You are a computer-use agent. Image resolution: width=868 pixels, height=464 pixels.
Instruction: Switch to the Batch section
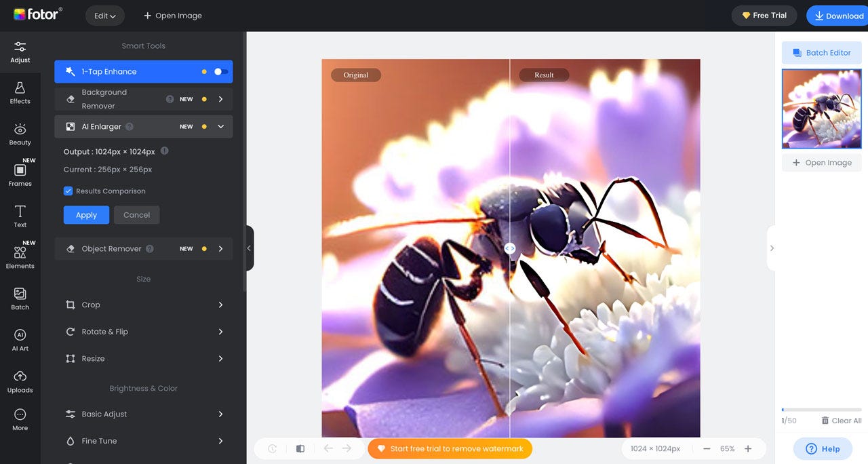click(x=20, y=298)
